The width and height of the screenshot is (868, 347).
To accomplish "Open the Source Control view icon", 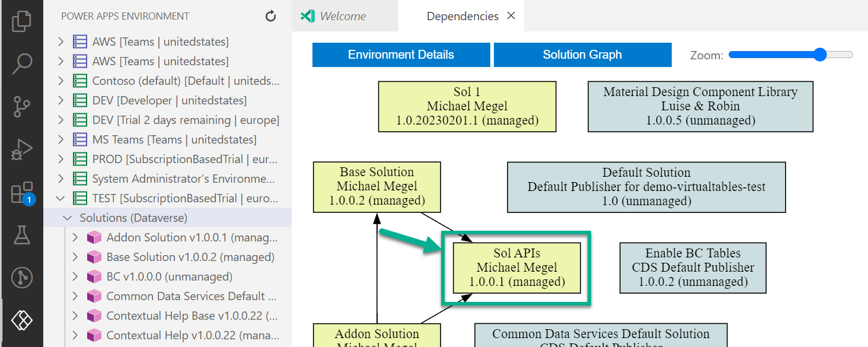I will pyautogui.click(x=22, y=107).
